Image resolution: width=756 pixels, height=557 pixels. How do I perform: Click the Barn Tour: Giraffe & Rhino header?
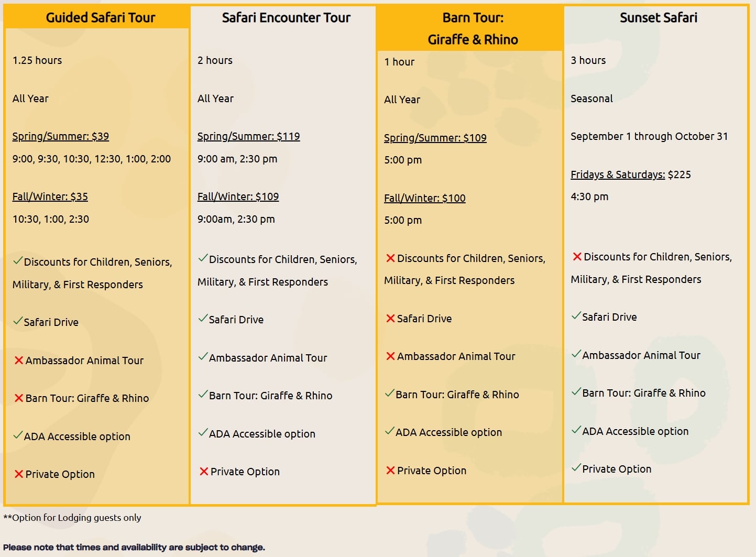(x=472, y=28)
